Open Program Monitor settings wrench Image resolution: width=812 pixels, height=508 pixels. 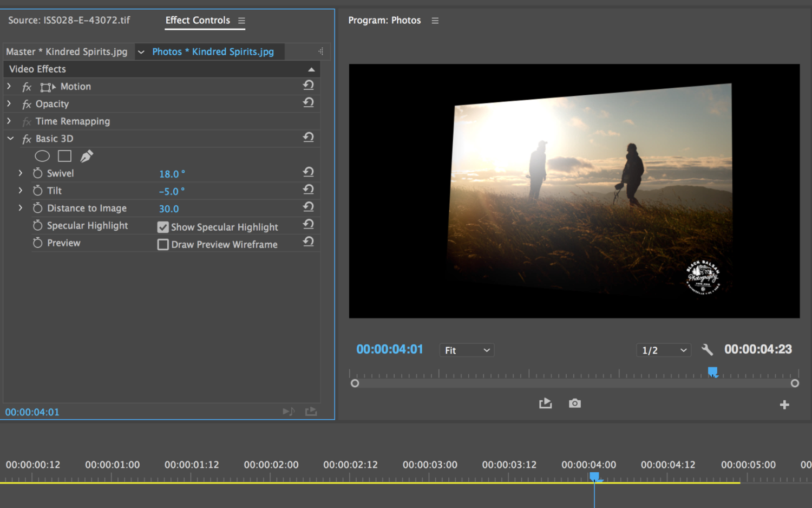pos(707,350)
